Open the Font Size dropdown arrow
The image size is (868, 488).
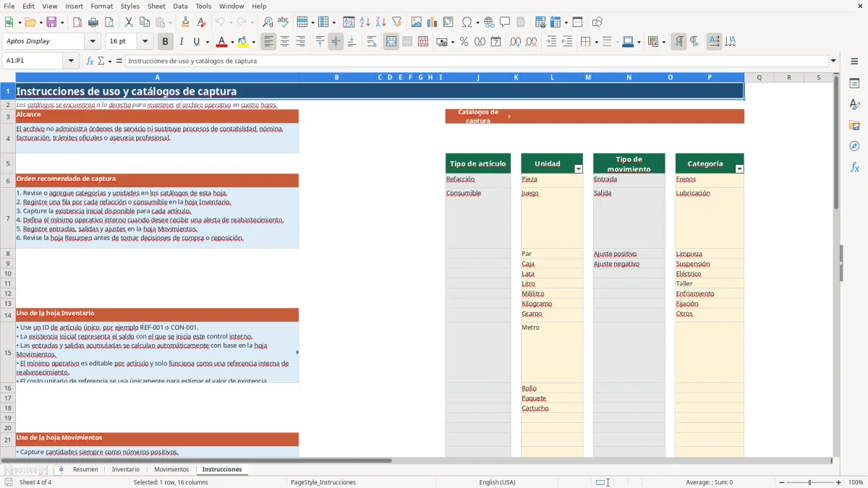(x=145, y=42)
